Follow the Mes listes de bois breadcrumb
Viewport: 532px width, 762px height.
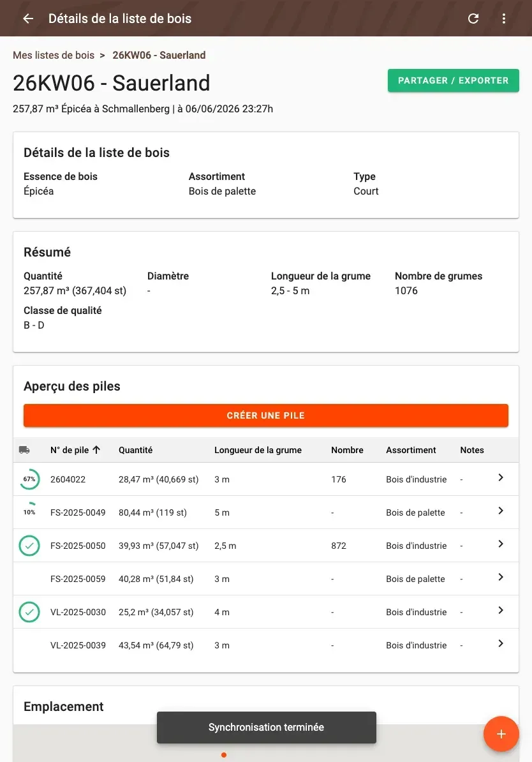[x=54, y=55]
